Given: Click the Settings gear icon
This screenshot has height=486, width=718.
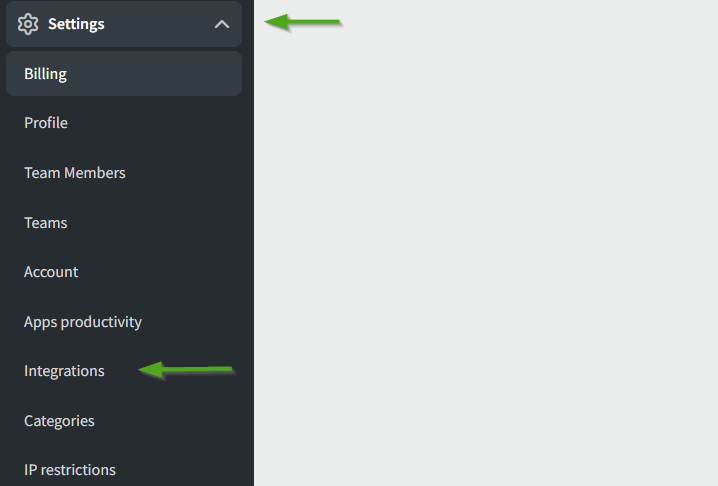Looking at the screenshot, I should (x=28, y=24).
